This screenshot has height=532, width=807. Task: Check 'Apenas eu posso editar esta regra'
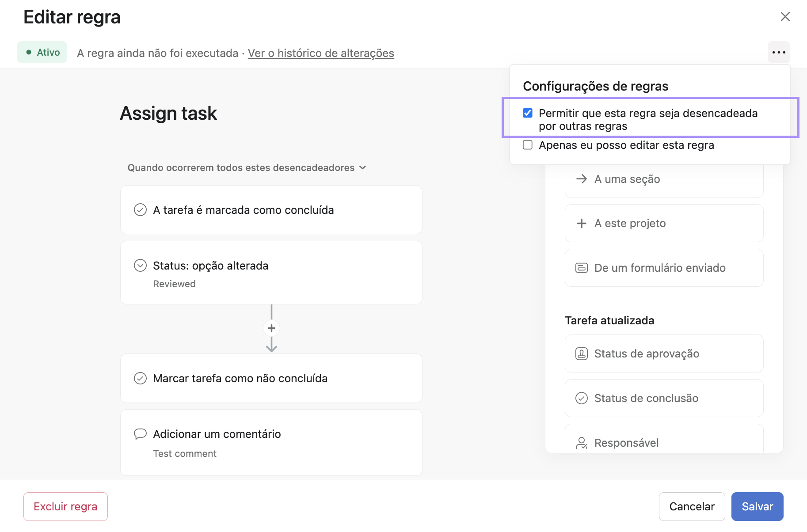528,145
